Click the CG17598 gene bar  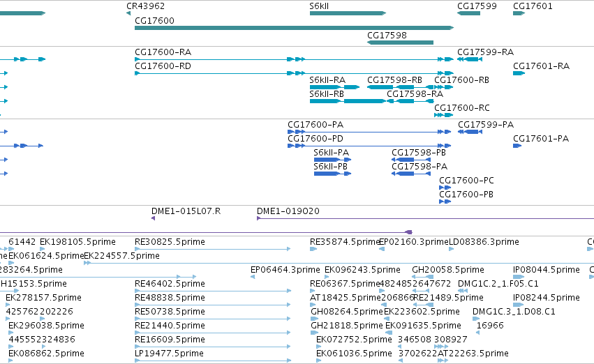(x=400, y=43)
